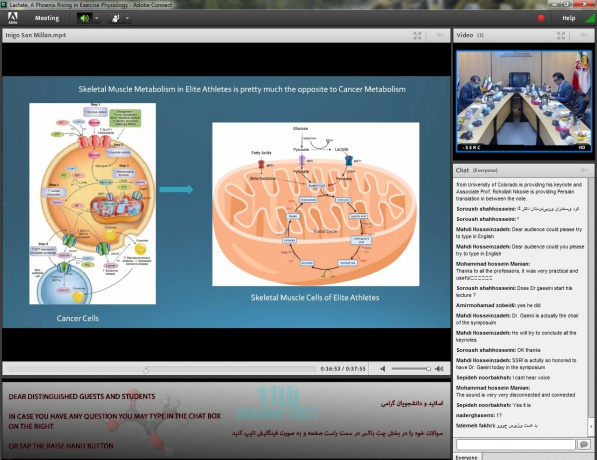
Task: Click the chat message input field
Action: (516, 444)
